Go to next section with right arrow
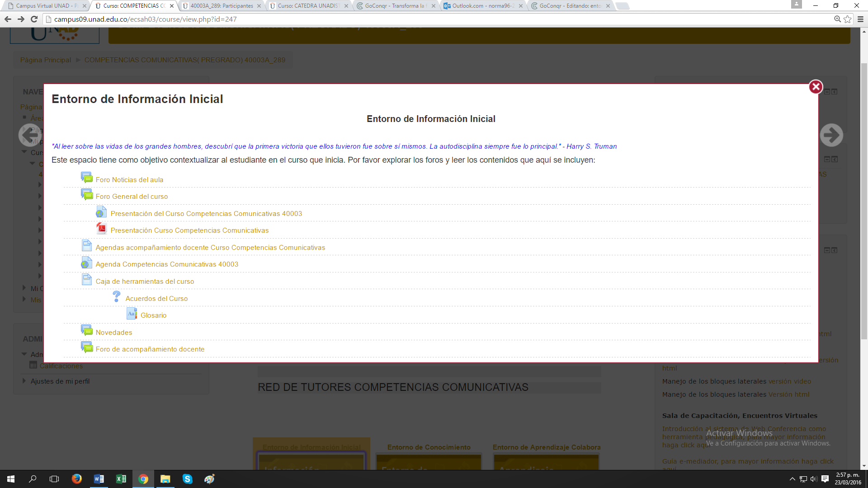This screenshot has height=488, width=868. tap(831, 135)
